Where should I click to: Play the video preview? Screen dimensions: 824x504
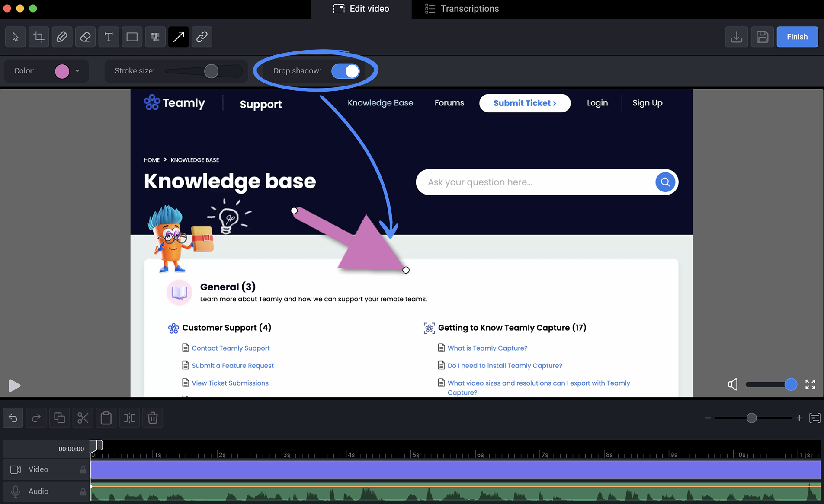tap(14, 385)
